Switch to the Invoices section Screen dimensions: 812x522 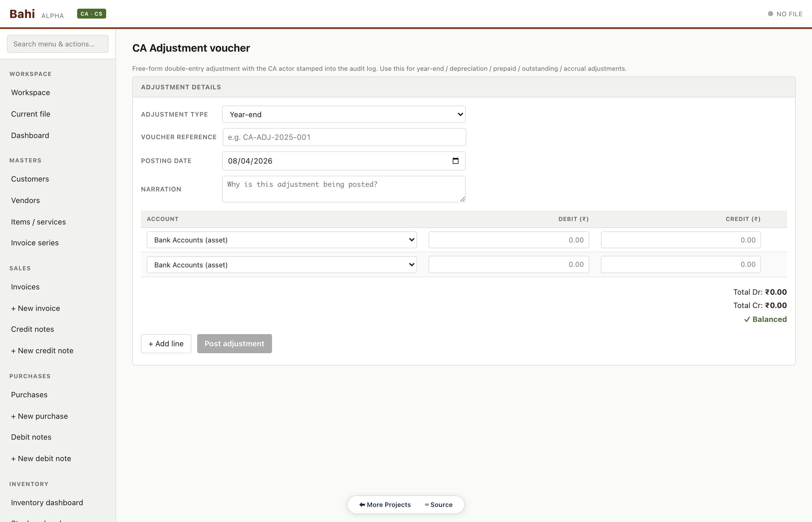tap(25, 287)
